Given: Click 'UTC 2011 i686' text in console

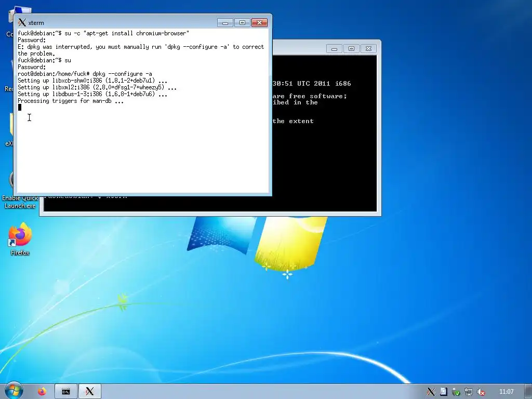Looking at the screenshot, I should pos(324,84).
